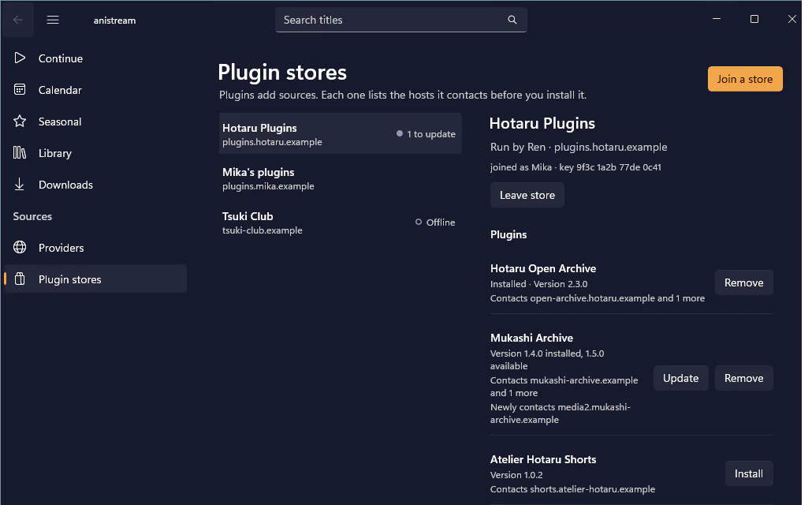Click the Providers globe icon
This screenshot has width=812, height=505.
pyautogui.click(x=20, y=247)
